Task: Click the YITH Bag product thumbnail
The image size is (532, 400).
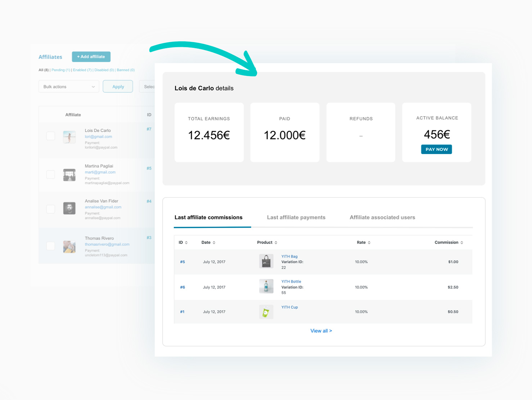Action: tap(266, 262)
